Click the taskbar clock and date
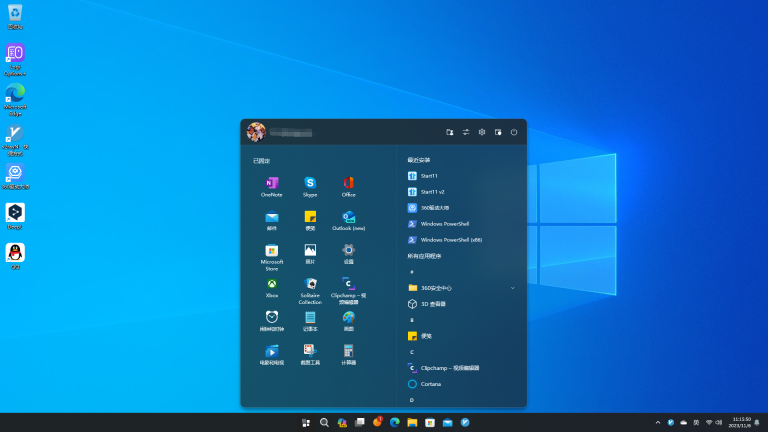Viewport: 768px width, 432px height. [741, 423]
